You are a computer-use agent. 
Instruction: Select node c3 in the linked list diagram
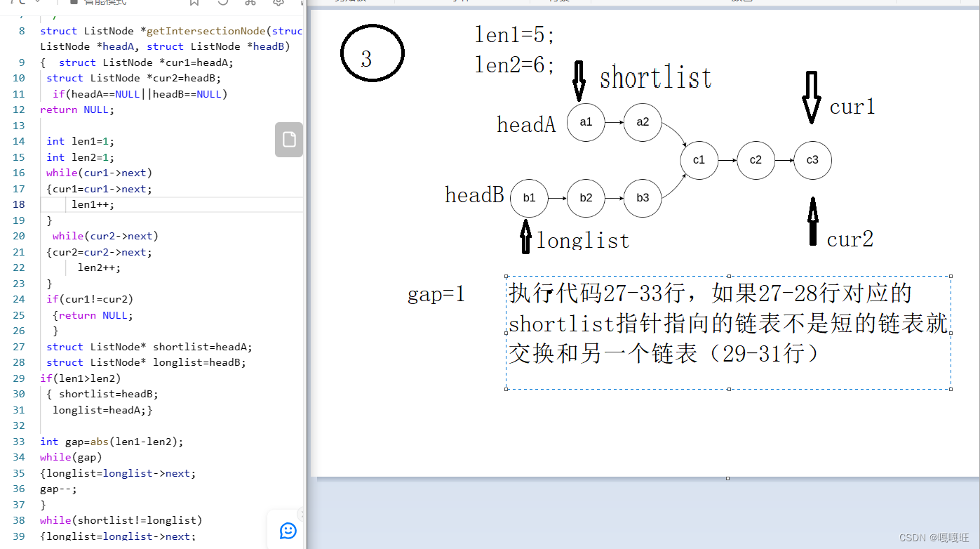click(x=812, y=160)
